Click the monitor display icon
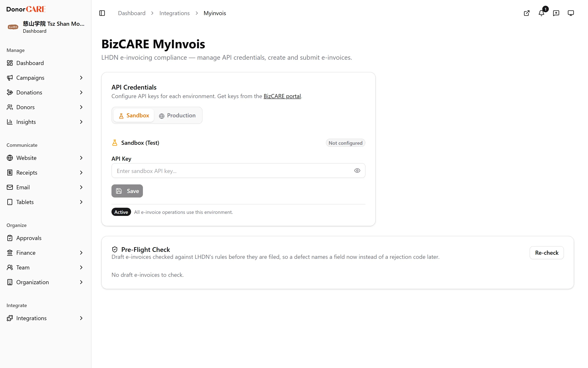The image size is (588, 368). [x=571, y=13]
